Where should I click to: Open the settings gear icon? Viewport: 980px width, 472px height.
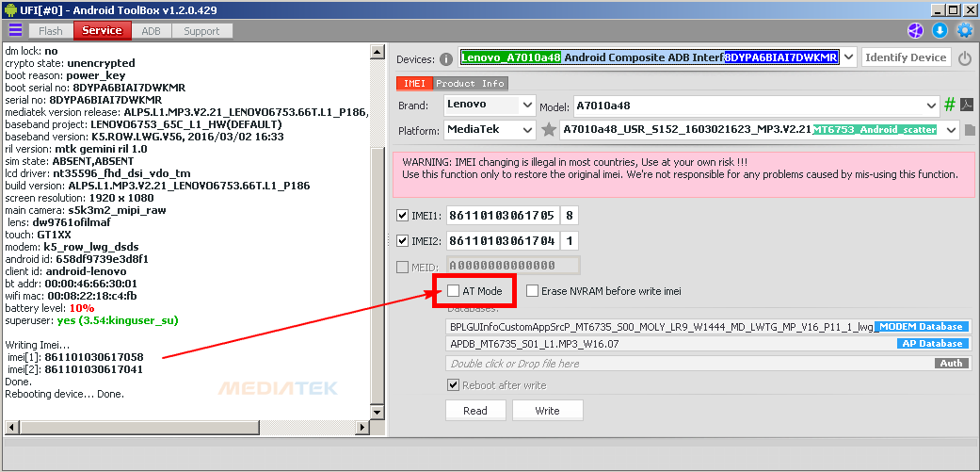pyautogui.click(x=965, y=30)
